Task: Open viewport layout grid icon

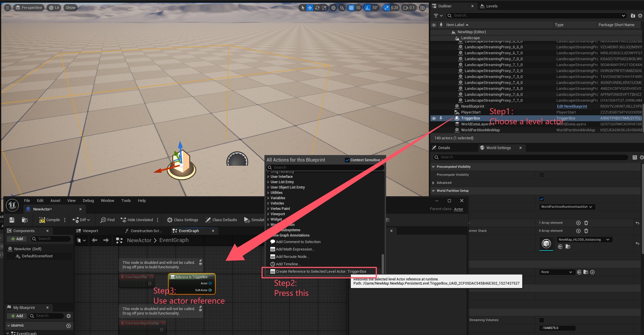Action: pos(422,8)
